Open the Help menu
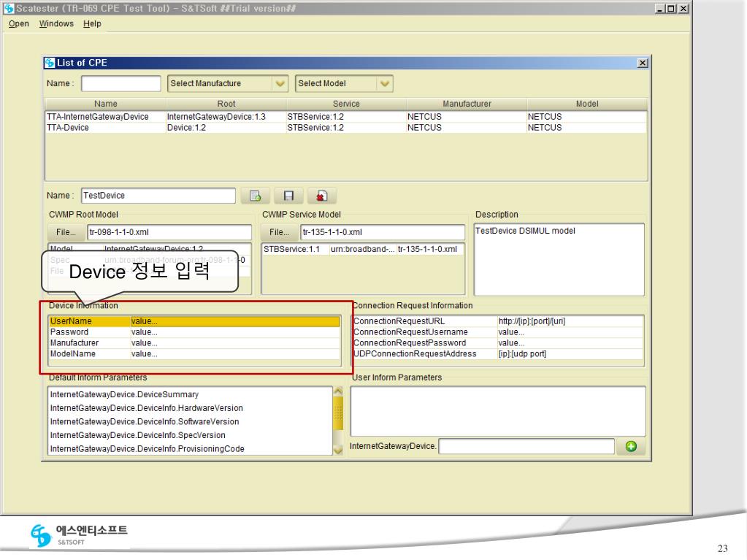 (92, 24)
